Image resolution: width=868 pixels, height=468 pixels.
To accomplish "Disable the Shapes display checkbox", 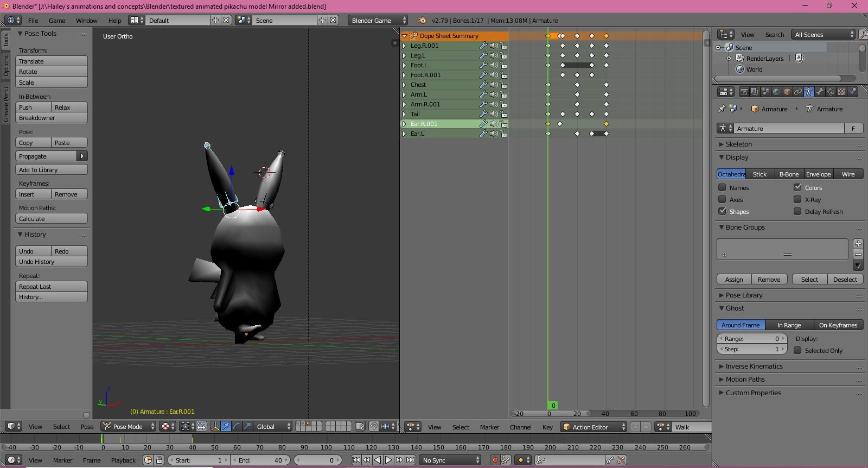I will 722,211.
